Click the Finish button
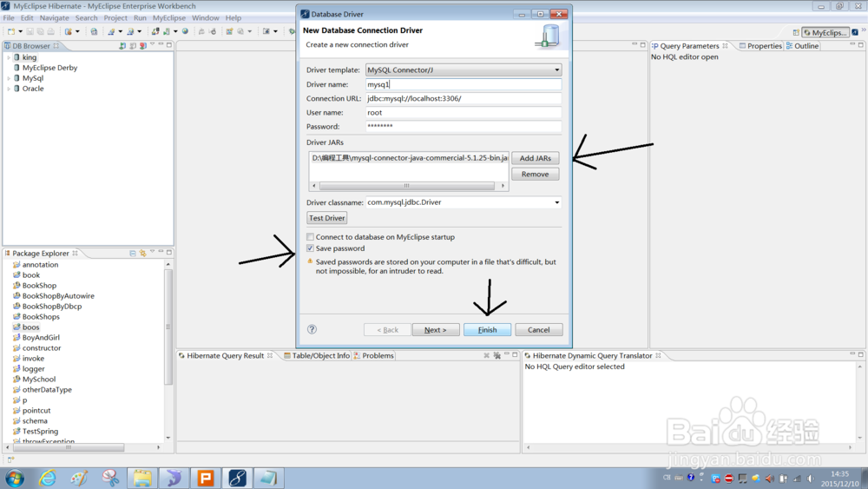This screenshot has width=868, height=489. click(x=487, y=329)
